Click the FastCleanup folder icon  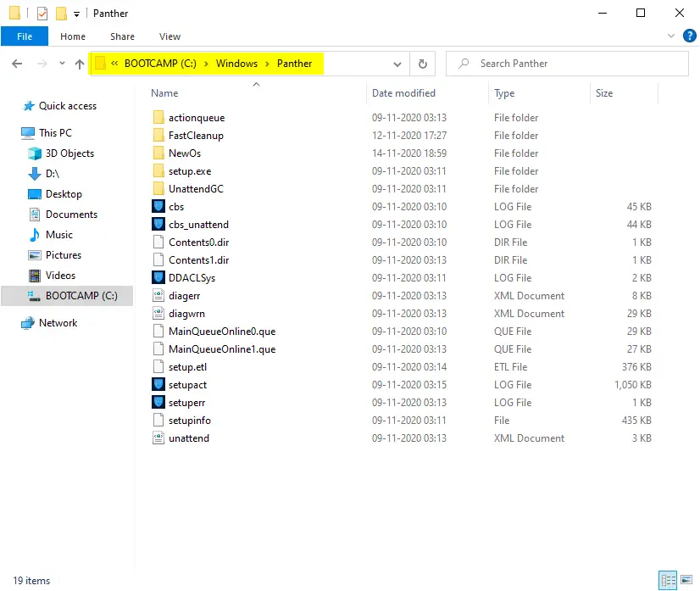point(158,136)
